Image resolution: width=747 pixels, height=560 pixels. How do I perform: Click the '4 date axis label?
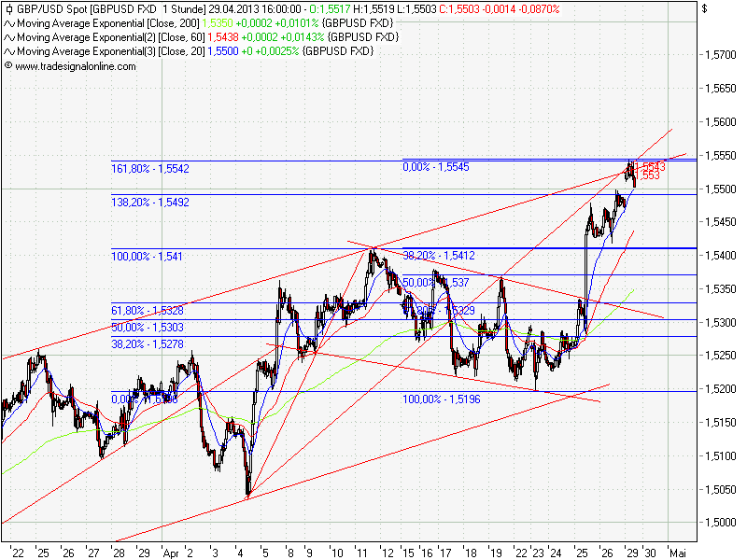pyautogui.click(x=239, y=553)
